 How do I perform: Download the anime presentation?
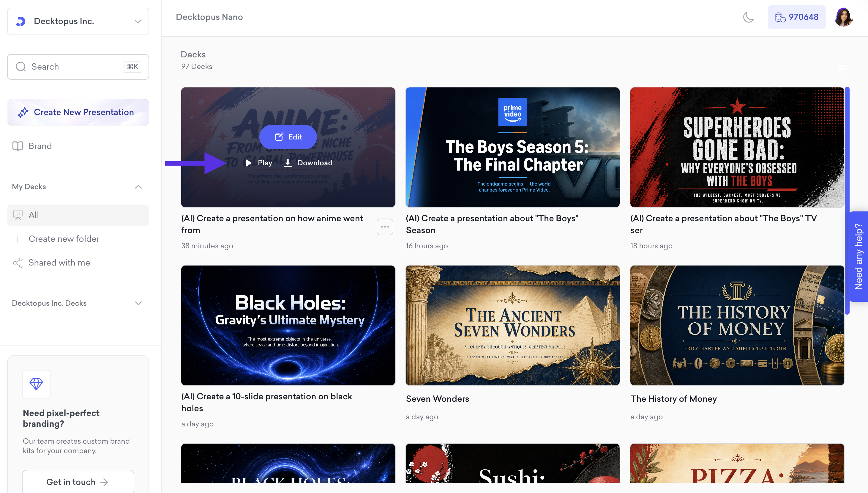pyautogui.click(x=308, y=163)
